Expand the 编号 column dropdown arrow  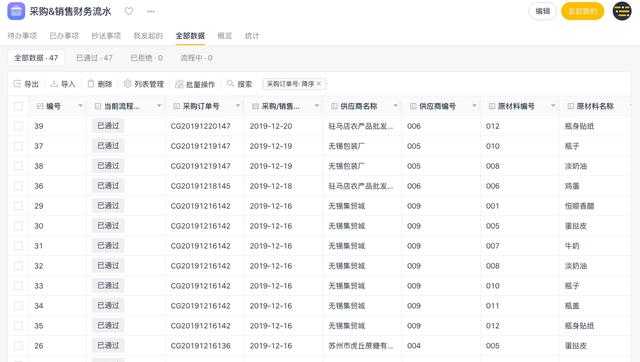[80, 106]
